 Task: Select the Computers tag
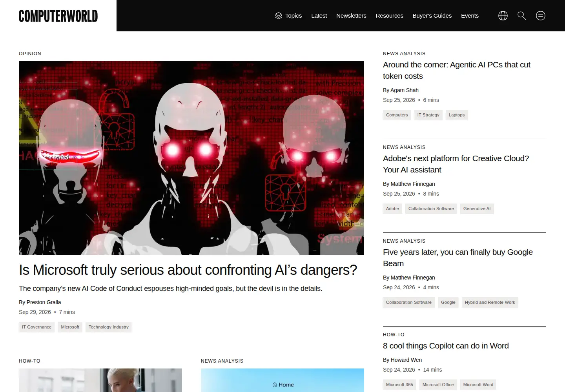[x=397, y=115]
